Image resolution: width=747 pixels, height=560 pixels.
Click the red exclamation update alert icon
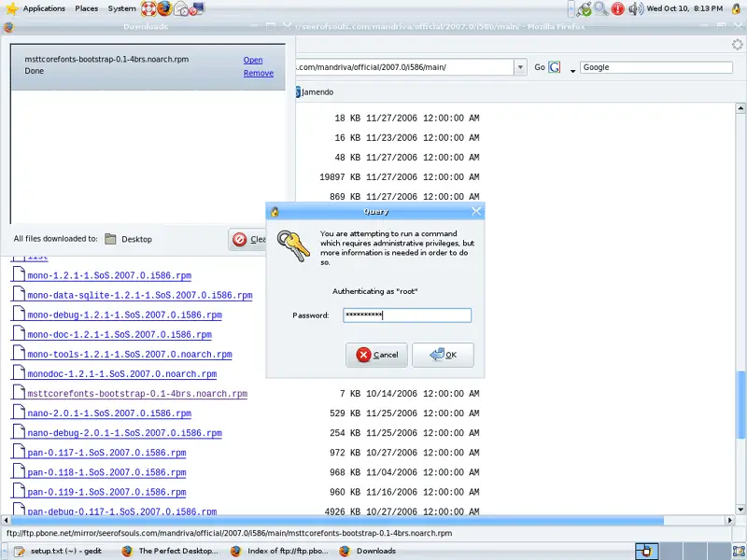(x=618, y=8)
